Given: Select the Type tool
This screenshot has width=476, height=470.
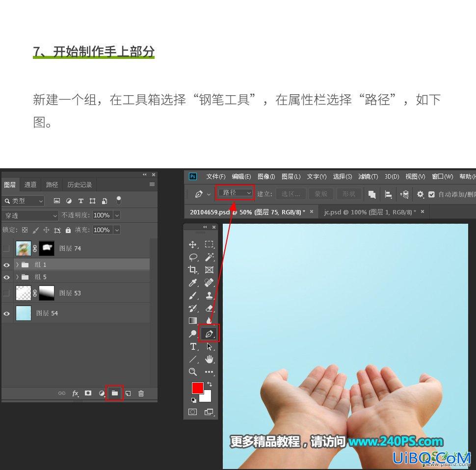Looking at the screenshot, I should coord(193,346).
